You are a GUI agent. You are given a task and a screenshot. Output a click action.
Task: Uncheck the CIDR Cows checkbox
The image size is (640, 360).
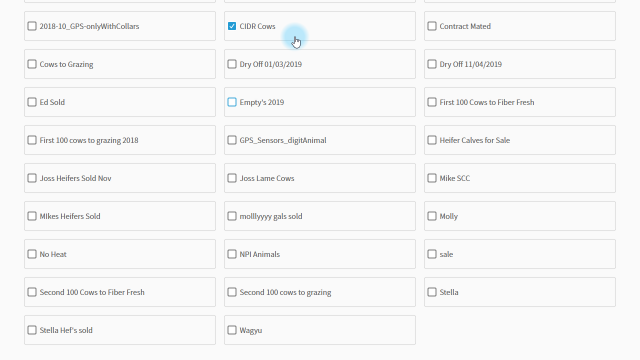232,26
